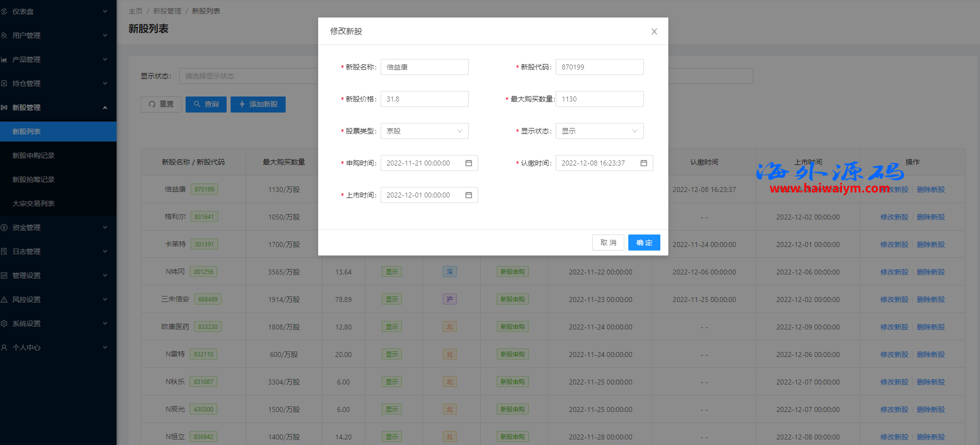This screenshot has width=980, height=445.
Task: Click 删除新股 link for 格利尔 row
Action: [x=930, y=217]
